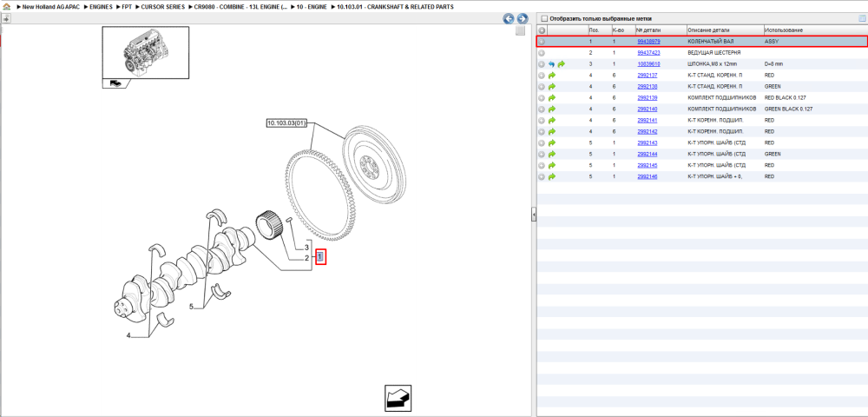Screen dimensions: 868x417
Task: Open the 'ENGINES' breadcrumb
Action: click(101, 7)
